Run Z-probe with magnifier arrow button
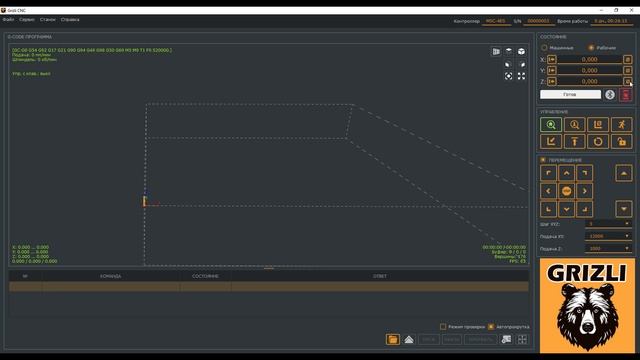This screenshot has width=640, height=360. click(x=574, y=124)
